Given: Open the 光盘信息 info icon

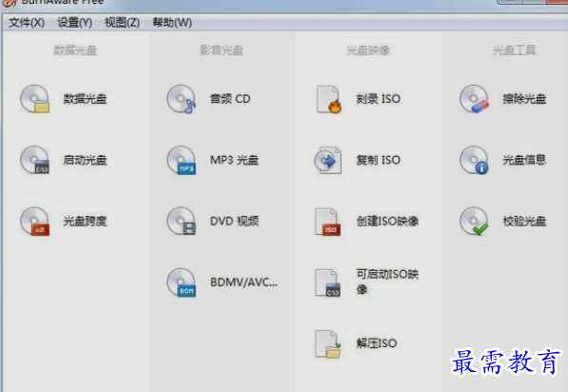Looking at the screenshot, I should pos(474,160).
